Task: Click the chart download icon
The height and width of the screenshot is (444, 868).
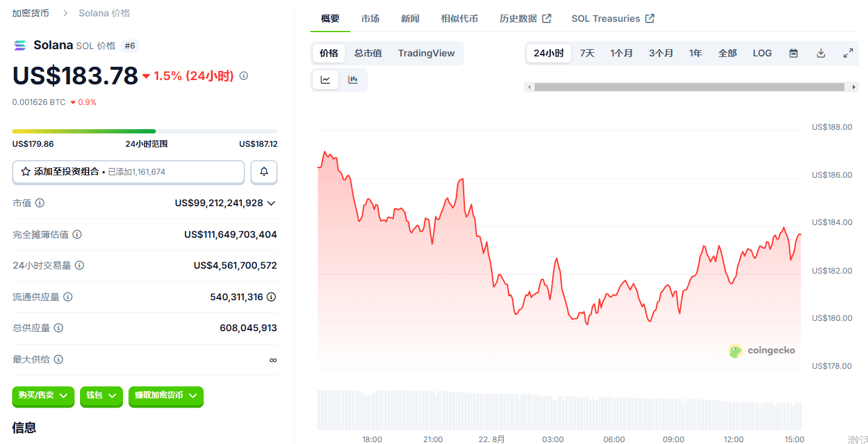Action: [821, 53]
